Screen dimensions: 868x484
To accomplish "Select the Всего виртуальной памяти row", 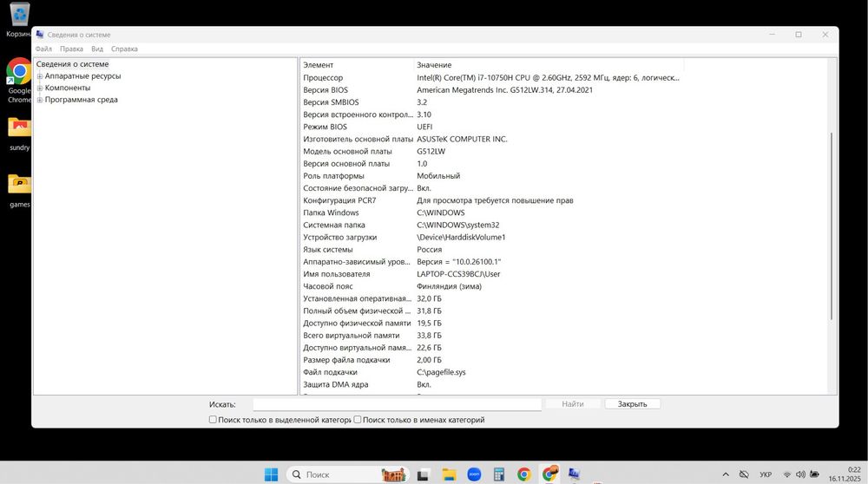I will (491, 335).
